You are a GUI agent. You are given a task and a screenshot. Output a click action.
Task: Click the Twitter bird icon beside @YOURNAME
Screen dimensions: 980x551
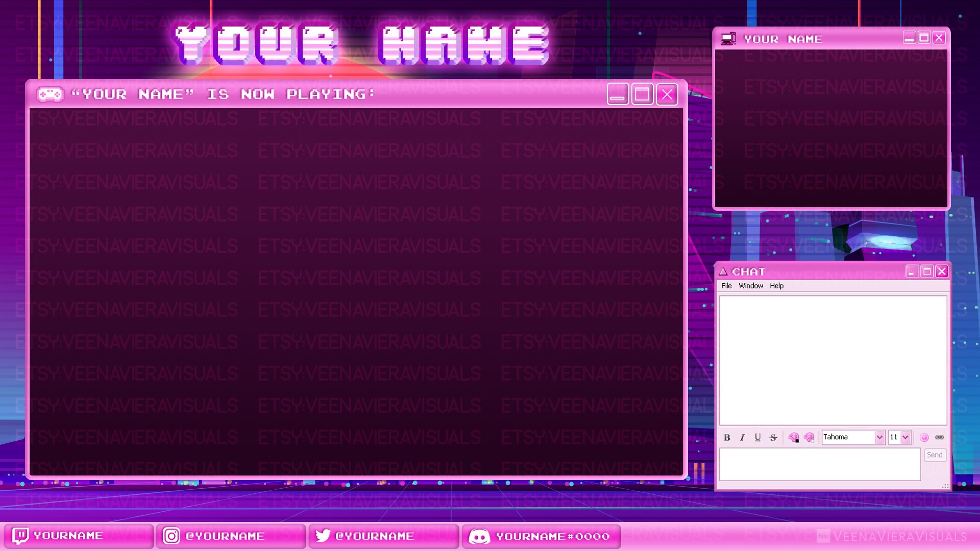pos(323,536)
